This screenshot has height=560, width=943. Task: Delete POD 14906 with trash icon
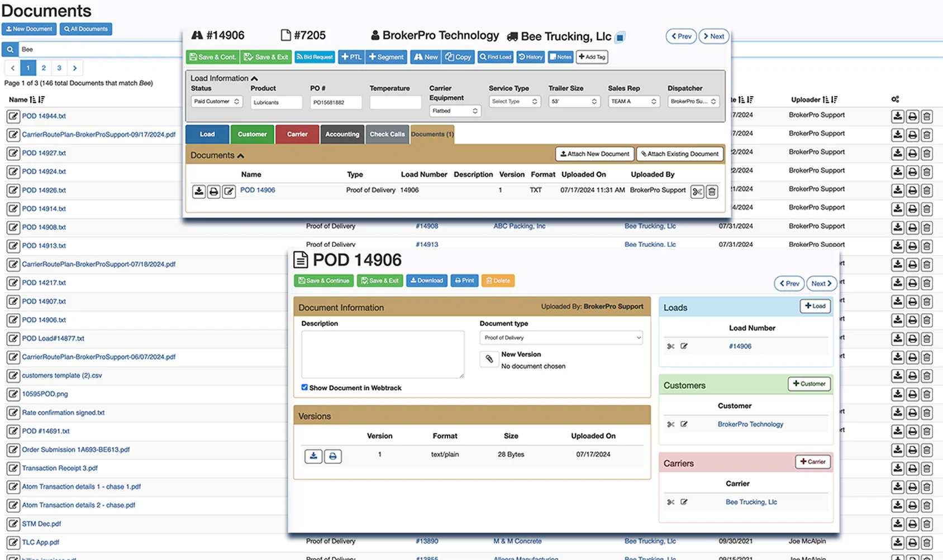point(712,192)
